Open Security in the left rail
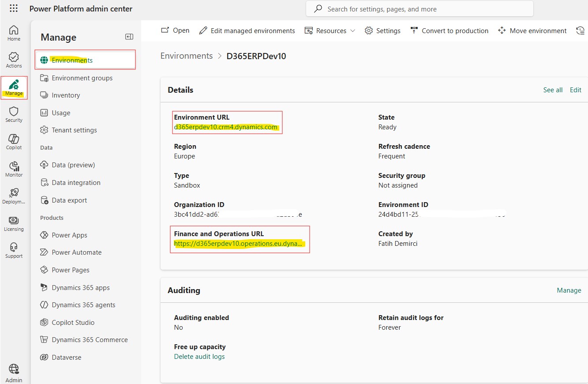Viewport: 588px width, 384px height. click(x=14, y=114)
